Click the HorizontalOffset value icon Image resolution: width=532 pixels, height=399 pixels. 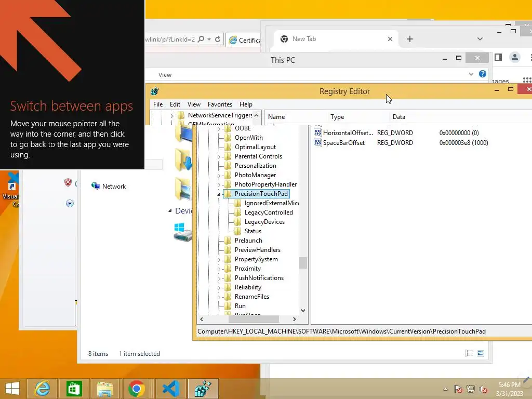point(318,132)
